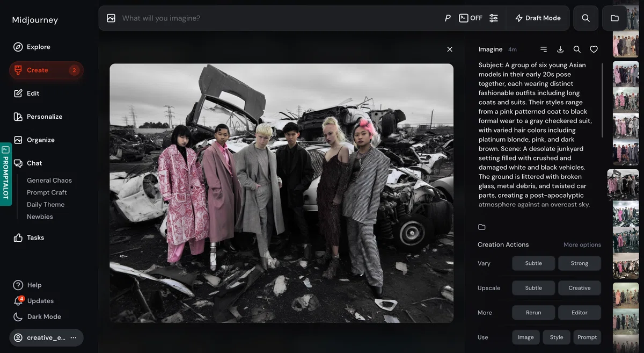The image size is (644, 353).
Task: Enable Draft Mode
Action: [538, 18]
